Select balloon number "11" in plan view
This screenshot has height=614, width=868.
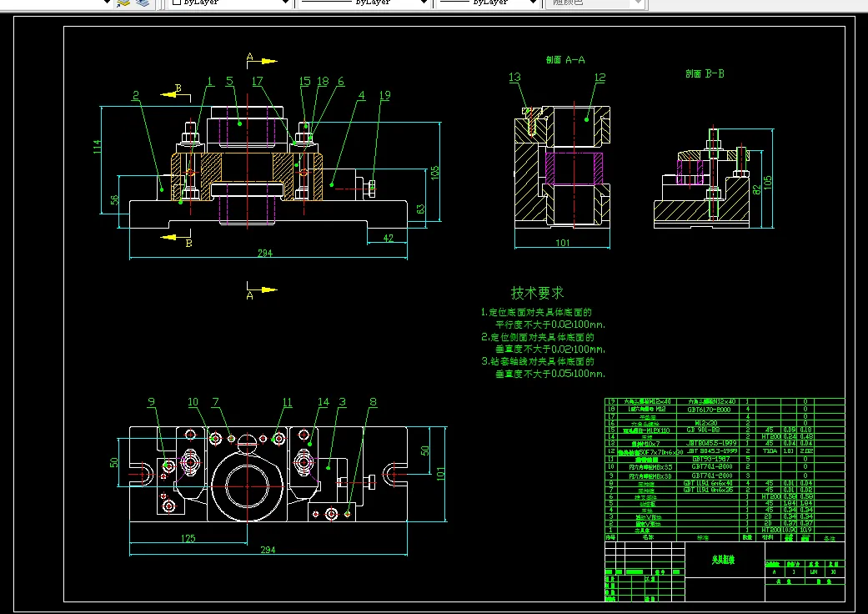[x=287, y=402]
